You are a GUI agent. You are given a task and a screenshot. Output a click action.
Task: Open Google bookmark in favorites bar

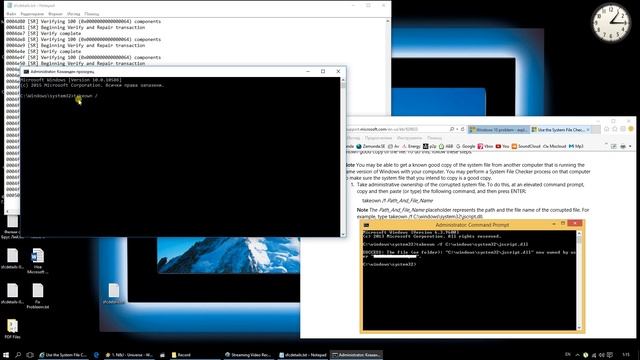(466, 146)
